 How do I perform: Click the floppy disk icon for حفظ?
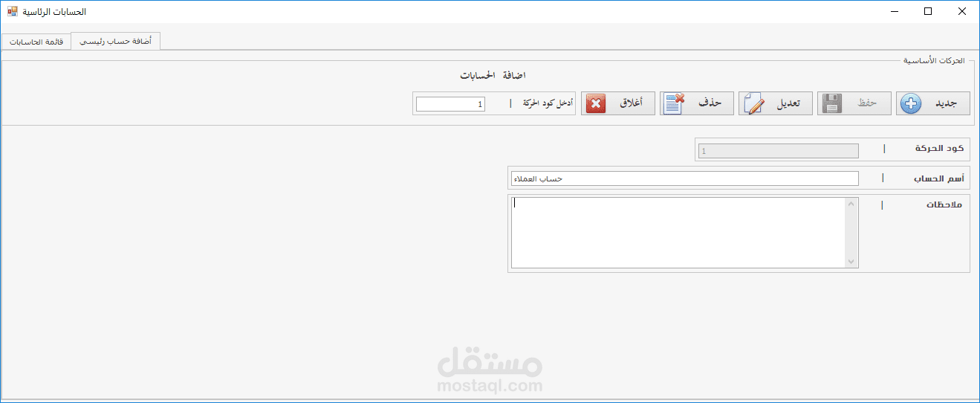pos(832,103)
